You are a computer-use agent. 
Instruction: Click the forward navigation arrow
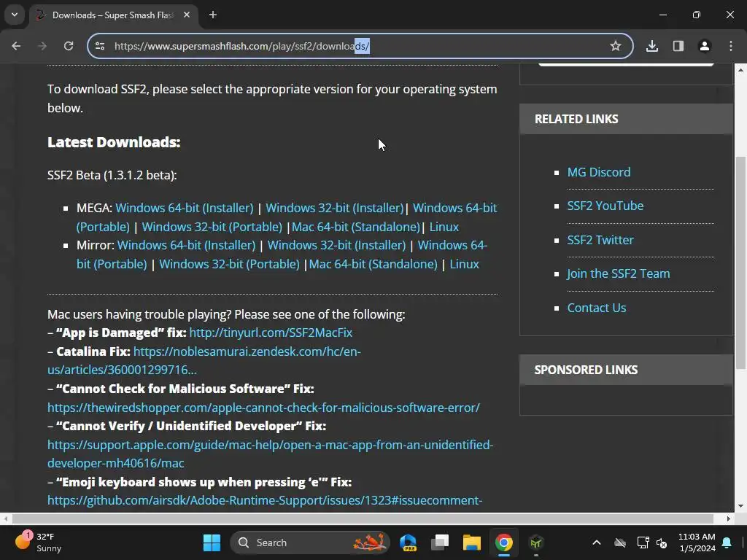pos(42,46)
